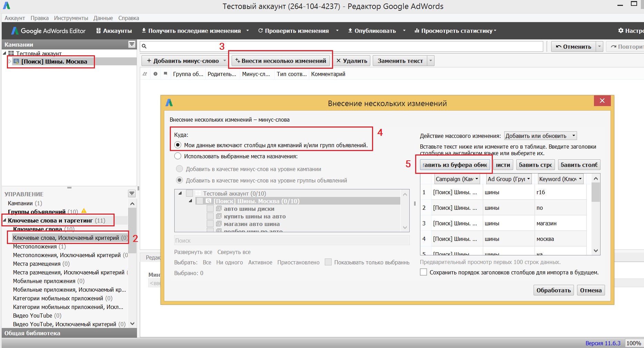Close the Внесение нескольких изменений dialog
Image resolution: width=644 pixels, height=348 pixels.
[602, 101]
